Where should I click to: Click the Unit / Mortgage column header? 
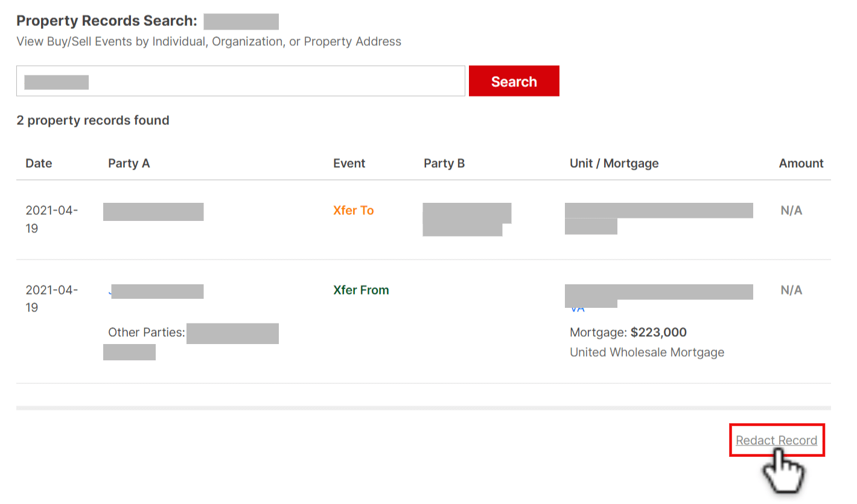[614, 163]
